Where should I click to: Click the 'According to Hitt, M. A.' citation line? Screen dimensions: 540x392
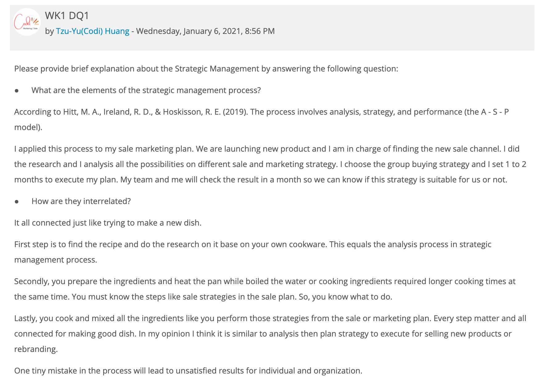[261, 119]
